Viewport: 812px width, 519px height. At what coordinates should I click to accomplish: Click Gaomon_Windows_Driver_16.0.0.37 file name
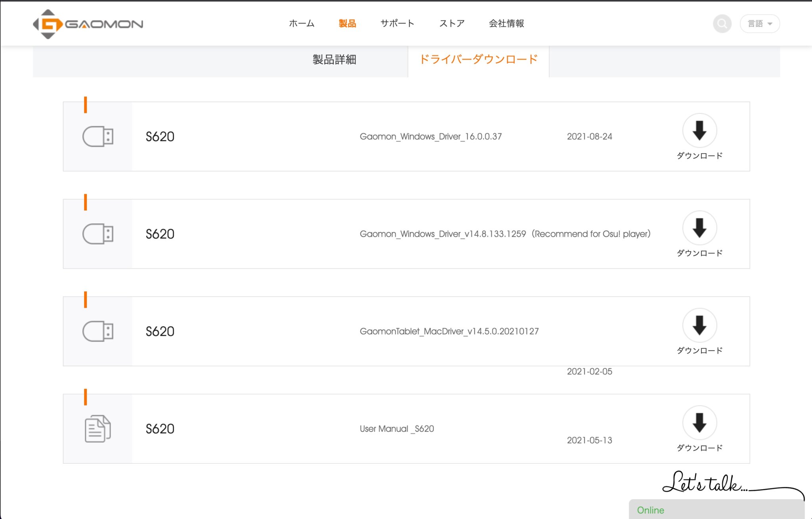pos(431,136)
